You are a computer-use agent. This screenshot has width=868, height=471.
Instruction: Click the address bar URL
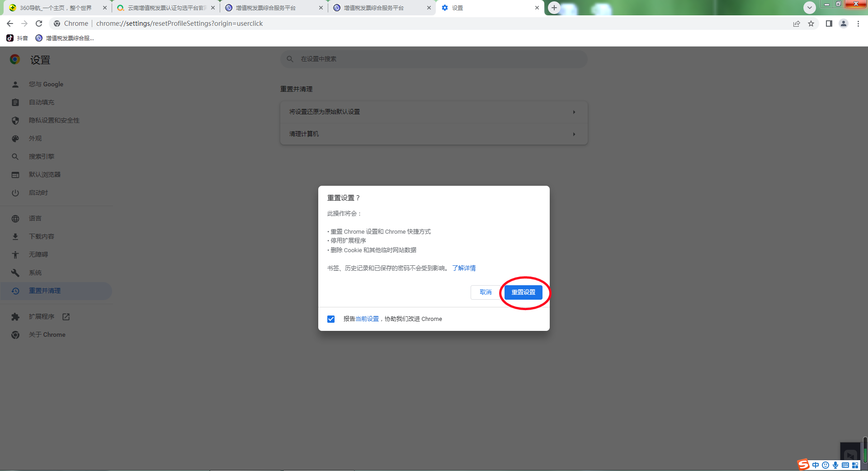tap(179, 24)
